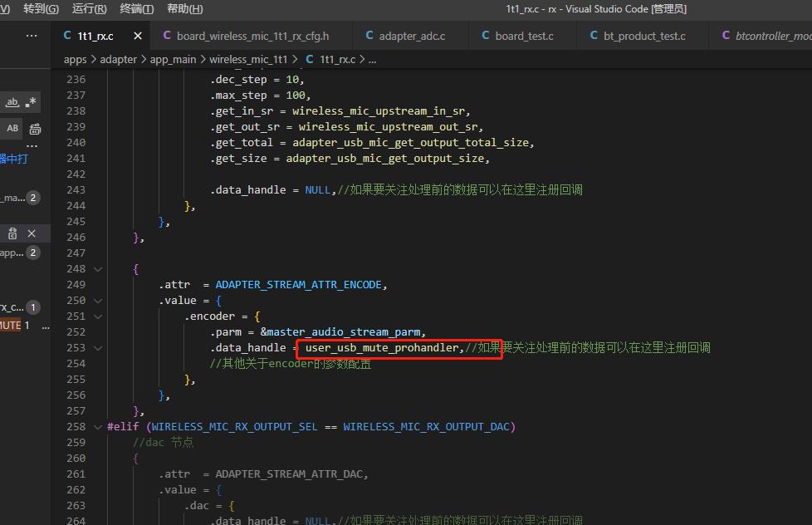Dismiss the highlighted search result row
The height and width of the screenshot is (525, 812).
click(x=32, y=233)
